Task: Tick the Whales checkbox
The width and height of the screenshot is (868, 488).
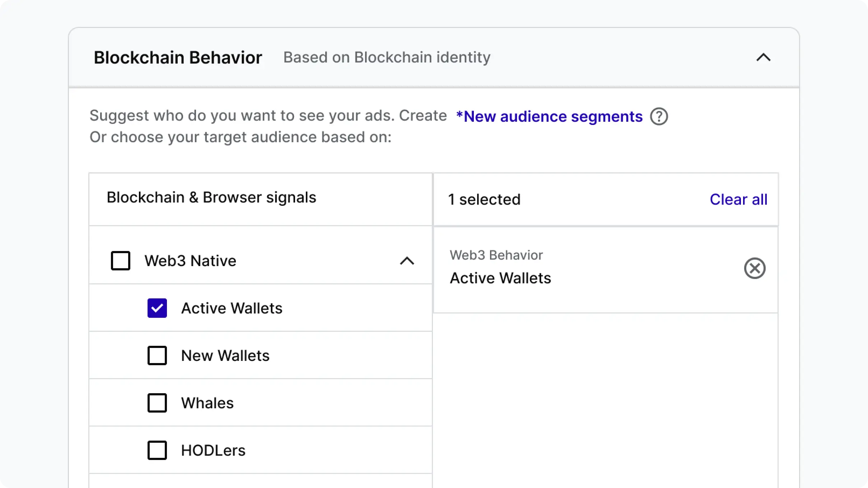Action: [157, 403]
